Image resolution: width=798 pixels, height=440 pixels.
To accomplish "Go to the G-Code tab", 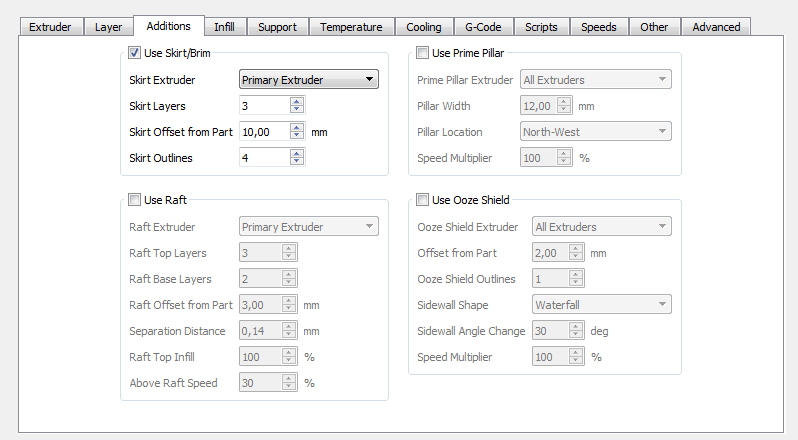I will (x=483, y=27).
